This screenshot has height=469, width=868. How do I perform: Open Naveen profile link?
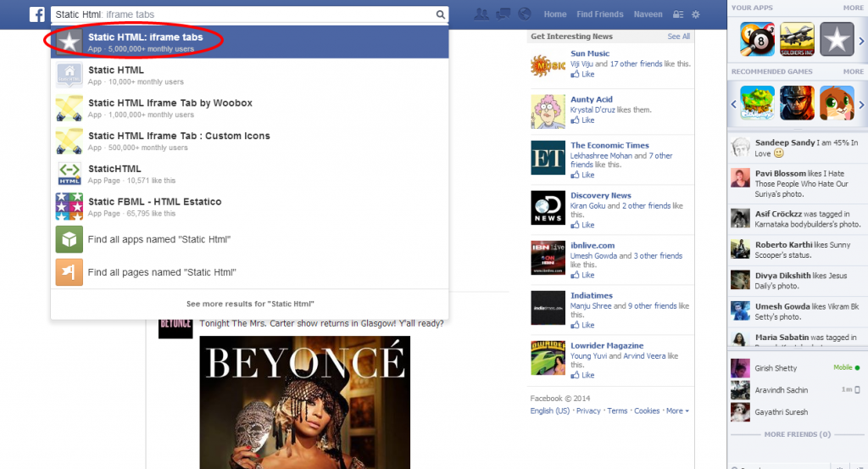coord(648,14)
